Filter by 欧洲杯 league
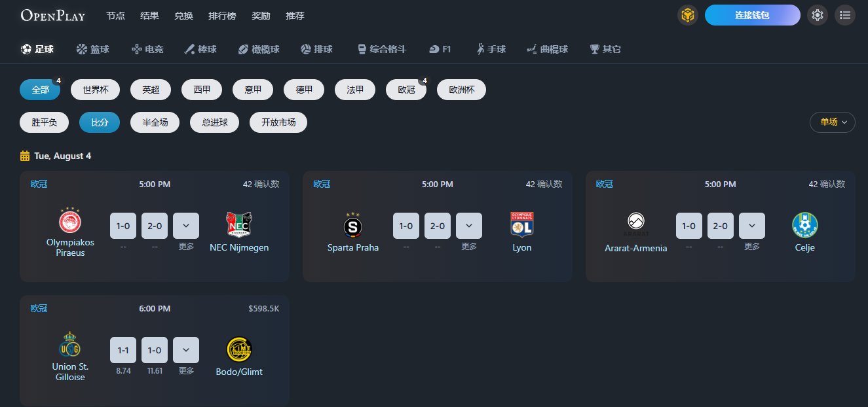 pos(461,90)
